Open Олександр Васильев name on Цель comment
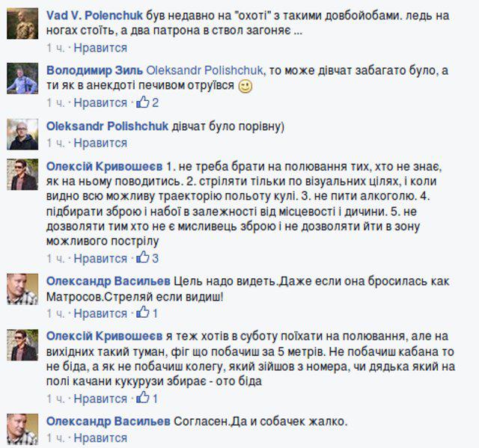 [x=108, y=281]
